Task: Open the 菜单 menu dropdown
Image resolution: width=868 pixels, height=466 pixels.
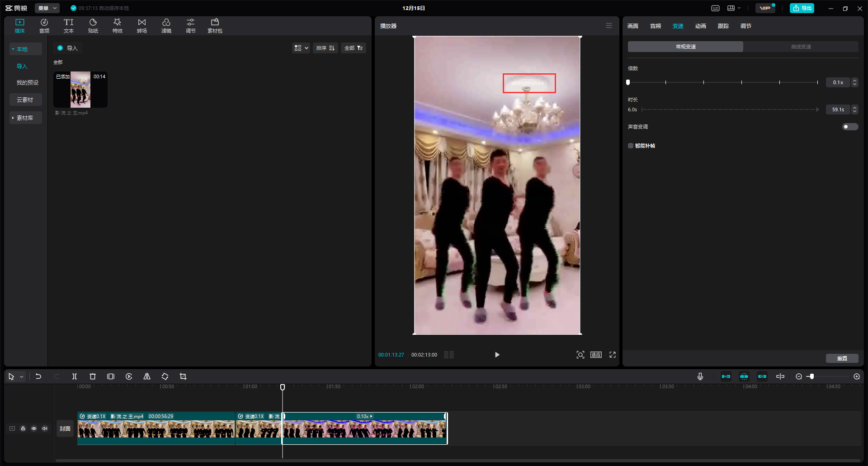Action: 47,8
